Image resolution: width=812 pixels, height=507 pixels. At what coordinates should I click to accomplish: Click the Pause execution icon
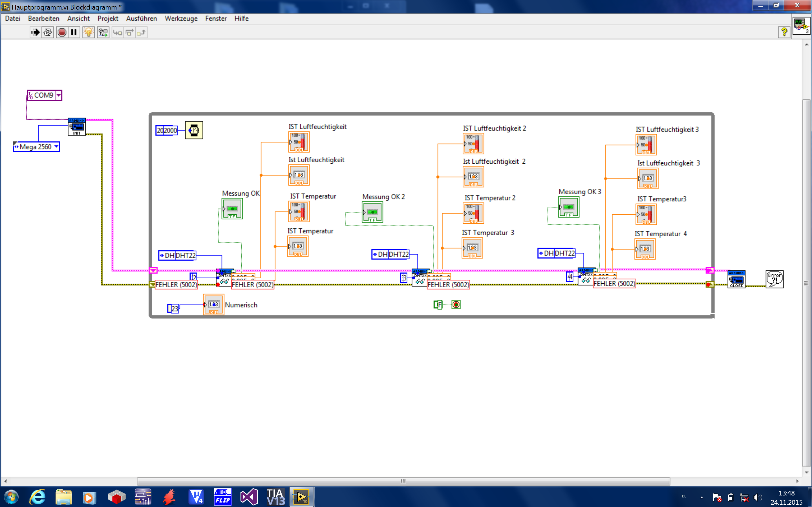click(x=74, y=32)
